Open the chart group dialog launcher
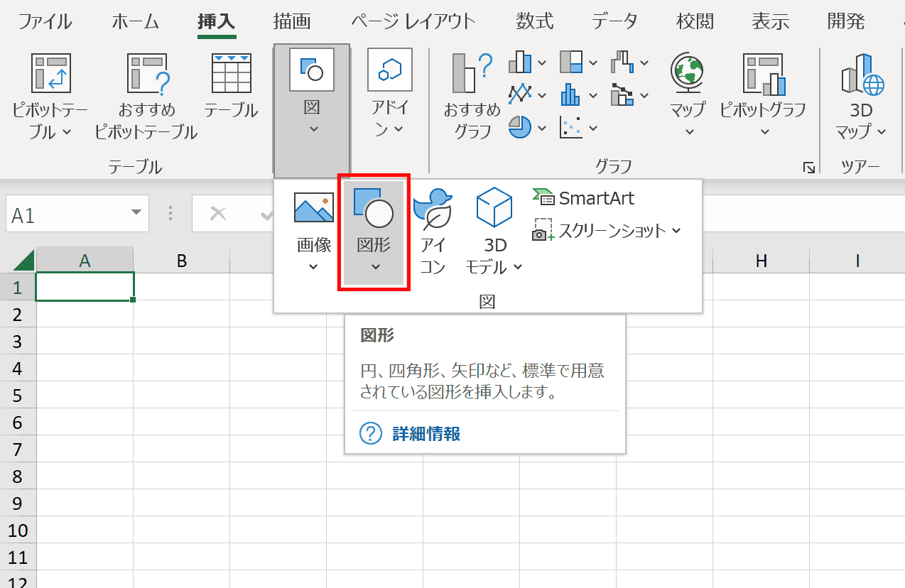This screenshot has width=905, height=588. click(808, 168)
